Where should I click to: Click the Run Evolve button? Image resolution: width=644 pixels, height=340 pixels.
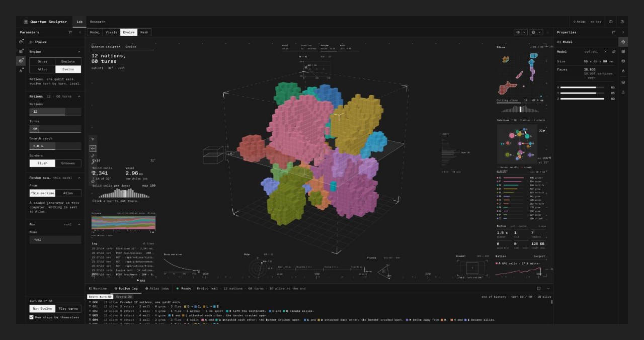pyautogui.click(x=42, y=309)
